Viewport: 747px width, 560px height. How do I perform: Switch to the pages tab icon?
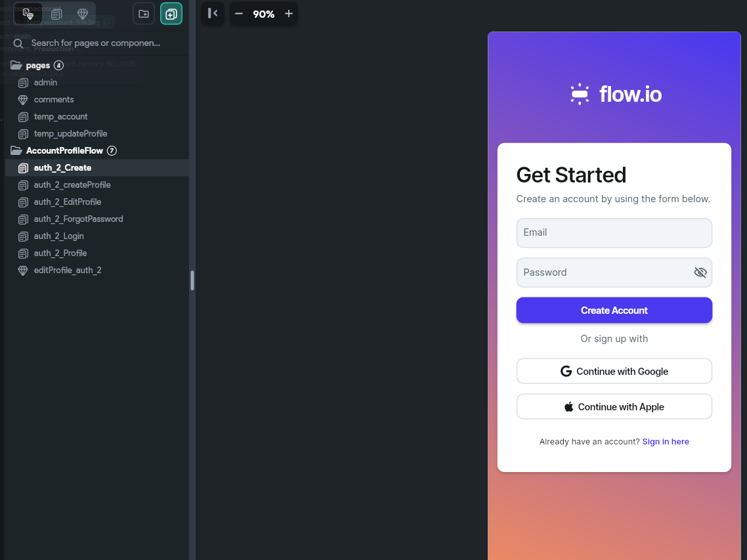point(56,14)
